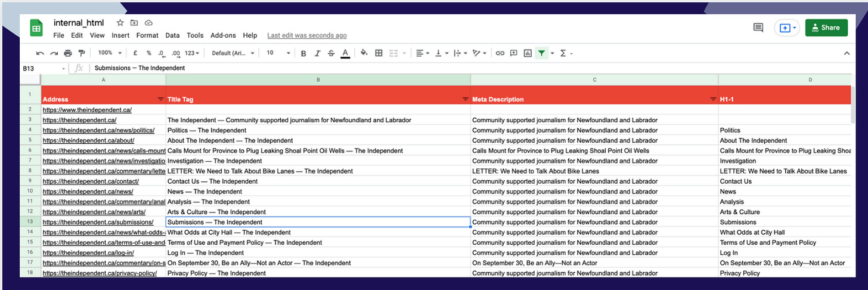Open the comment history icon

(758, 27)
